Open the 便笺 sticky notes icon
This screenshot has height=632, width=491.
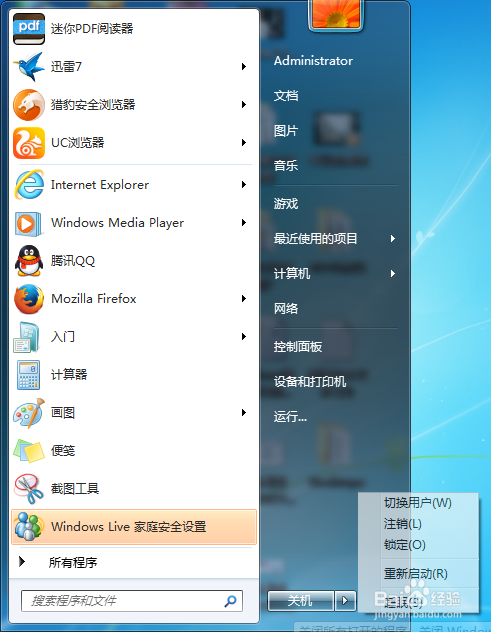(29, 451)
